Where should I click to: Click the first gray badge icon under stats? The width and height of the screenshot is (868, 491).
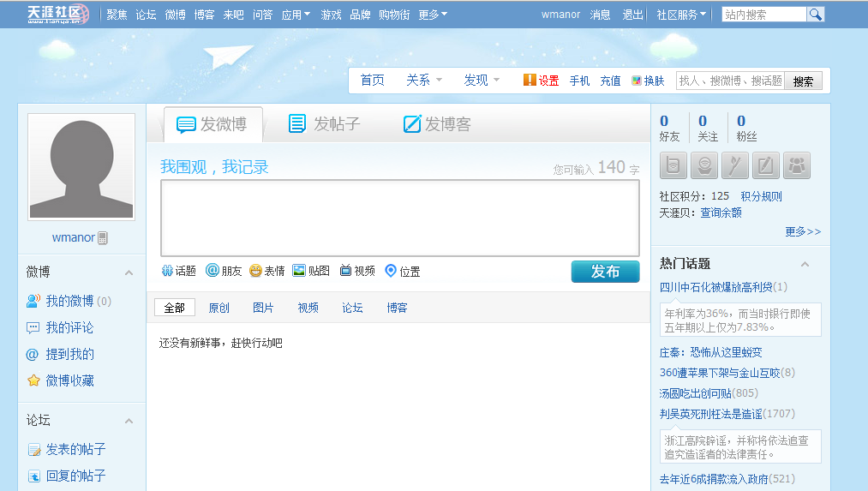pos(673,165)
